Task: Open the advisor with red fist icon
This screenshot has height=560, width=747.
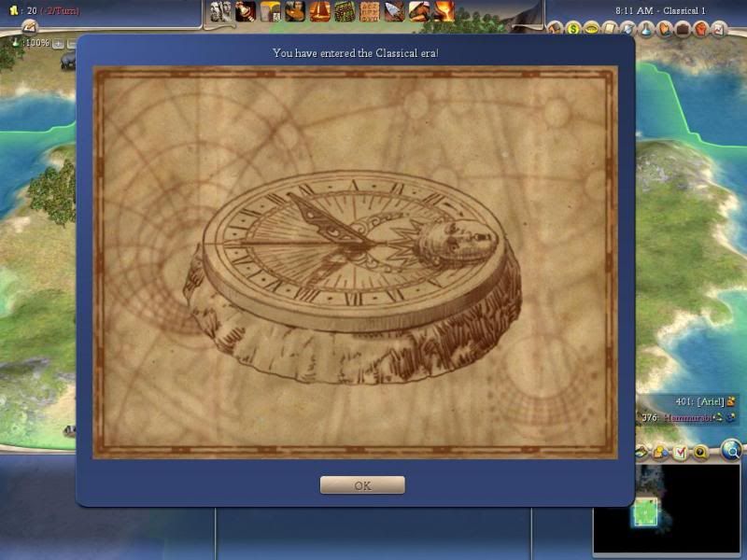Action: [x=700, y=30]
